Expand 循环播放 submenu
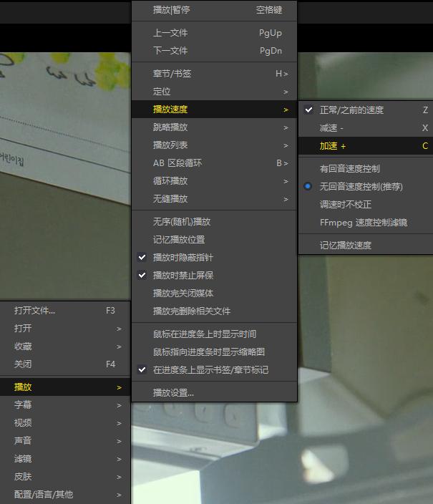The image size is (433, 504). click(x=214, y=181)
